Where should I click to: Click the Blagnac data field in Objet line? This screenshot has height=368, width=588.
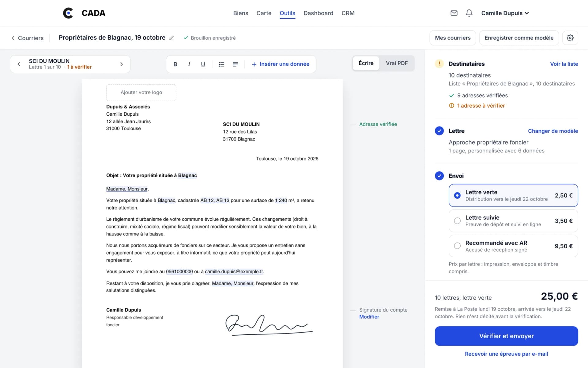tap(187, 175)
